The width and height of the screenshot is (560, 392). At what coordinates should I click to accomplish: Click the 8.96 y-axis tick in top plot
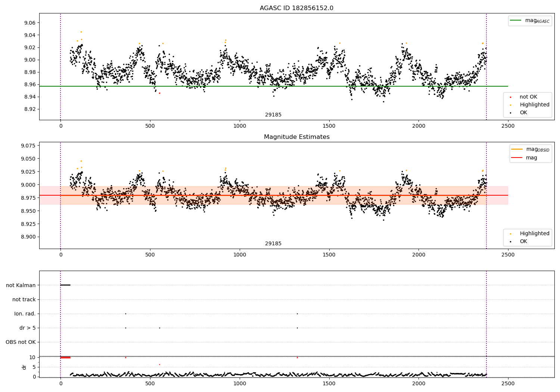pos(29,85)
